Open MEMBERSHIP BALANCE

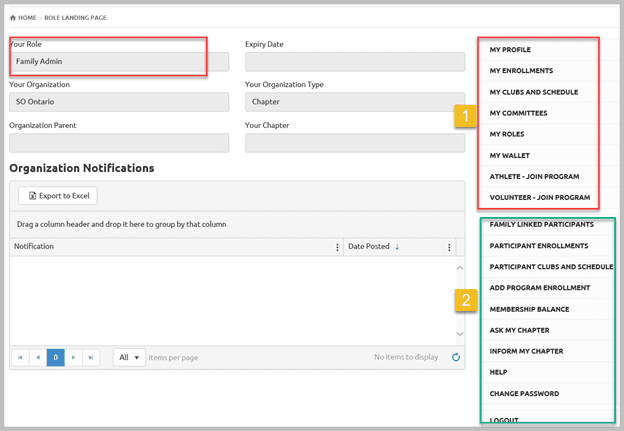coord(529,309)
